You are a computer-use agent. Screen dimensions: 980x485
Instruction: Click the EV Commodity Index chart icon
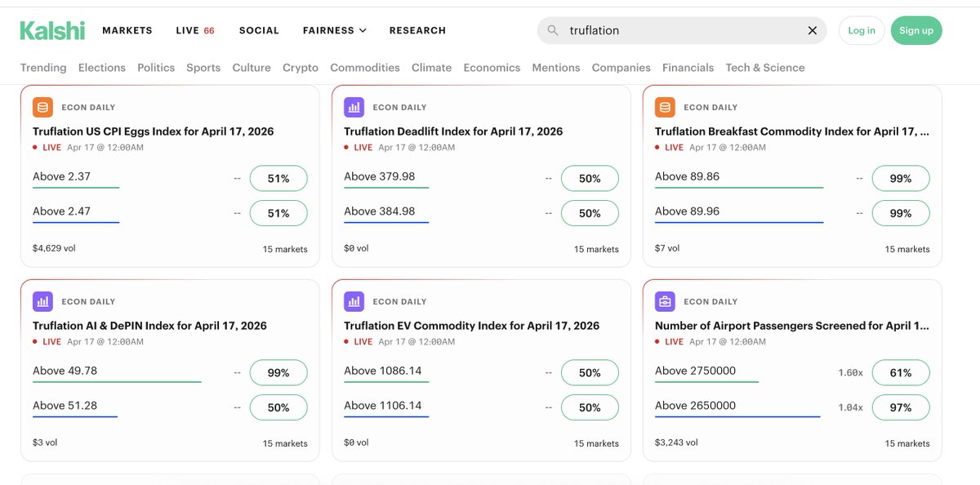point(354,301)
